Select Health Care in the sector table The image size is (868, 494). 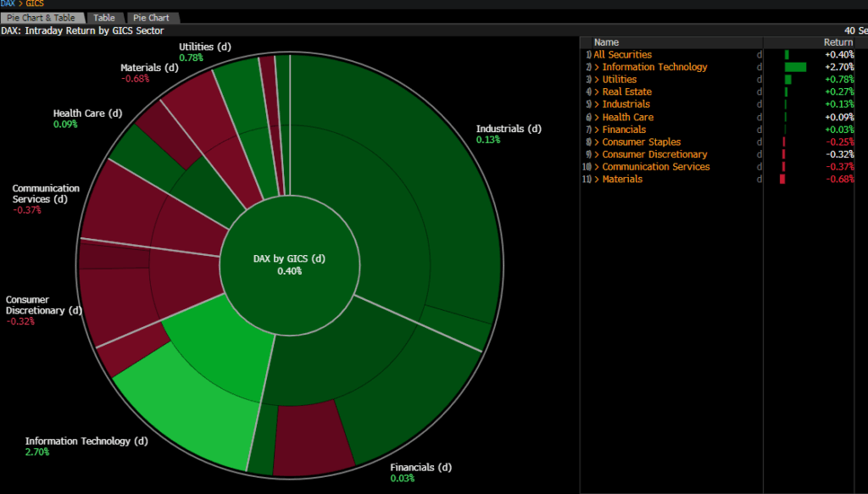pyautogui.click(x=627, y=117)
